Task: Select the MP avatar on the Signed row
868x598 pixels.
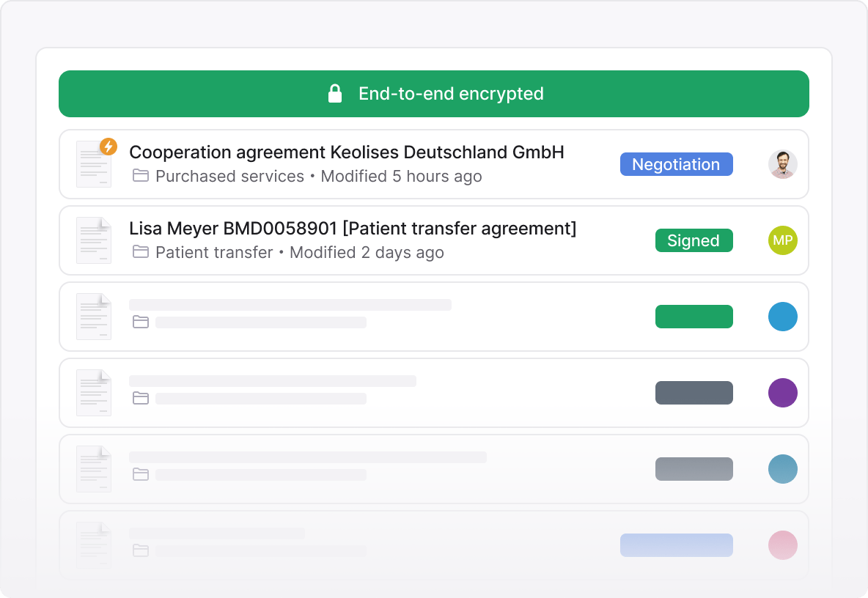Action: (x=782, y=240)
